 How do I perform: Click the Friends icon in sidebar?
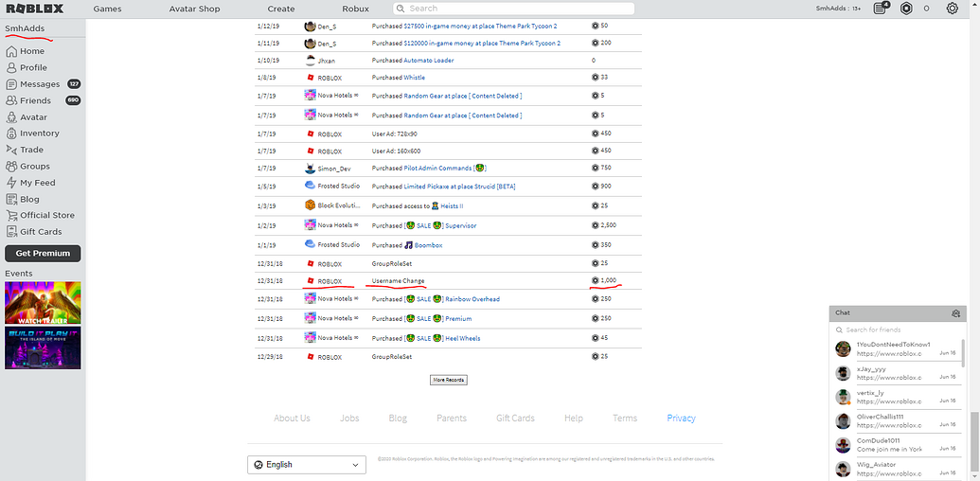point(10,100)
